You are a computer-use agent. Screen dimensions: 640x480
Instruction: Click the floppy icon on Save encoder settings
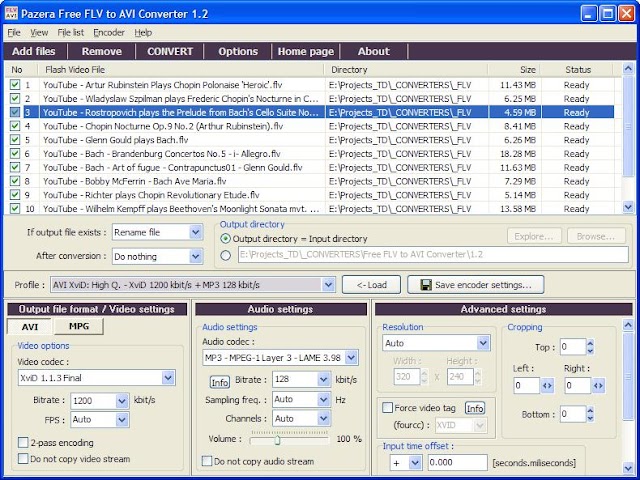(426, 285)
